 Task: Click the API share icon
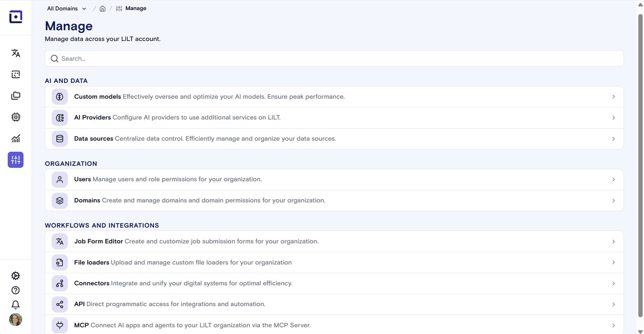pyautogui.click(x=60, y=304)
